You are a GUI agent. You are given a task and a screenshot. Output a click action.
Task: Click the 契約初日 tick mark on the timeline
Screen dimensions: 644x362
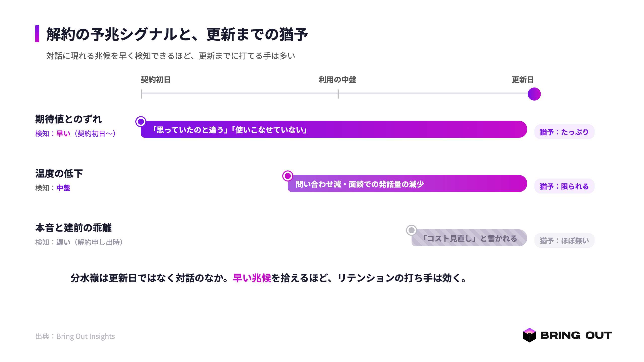click(141, 94)
